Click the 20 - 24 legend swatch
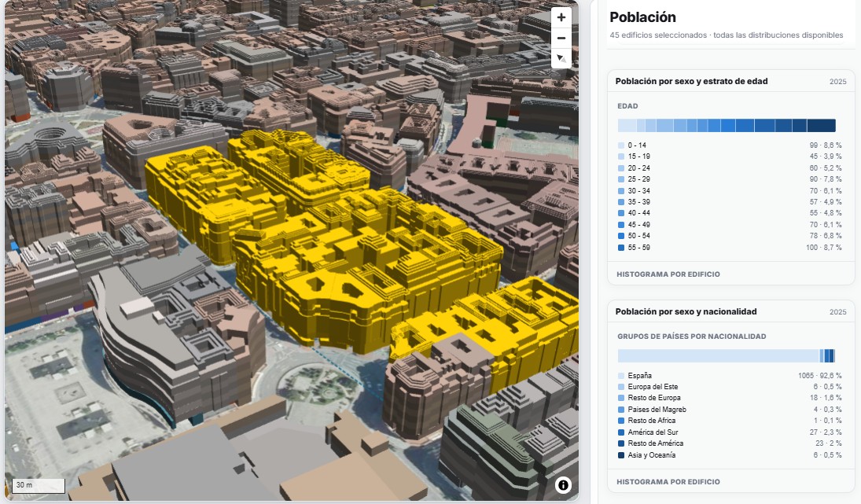This screenshot has height=504, width=861. click(x=621, y=168)
